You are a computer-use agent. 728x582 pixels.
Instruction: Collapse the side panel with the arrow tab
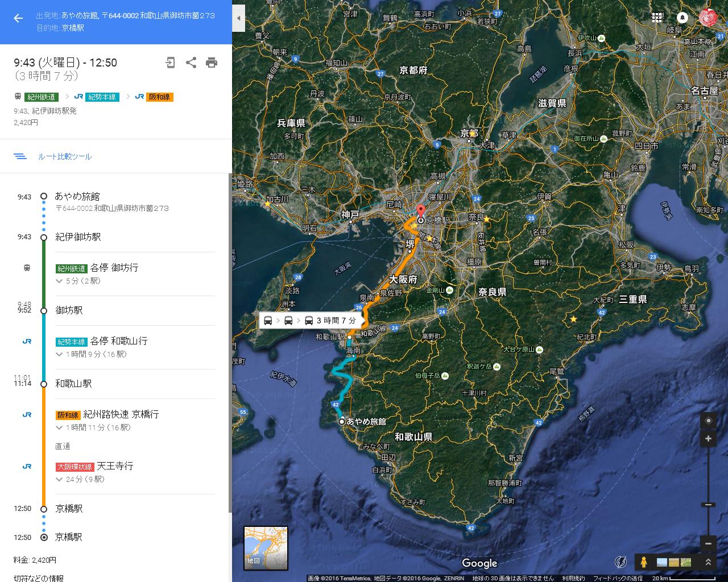coord(239,18)
